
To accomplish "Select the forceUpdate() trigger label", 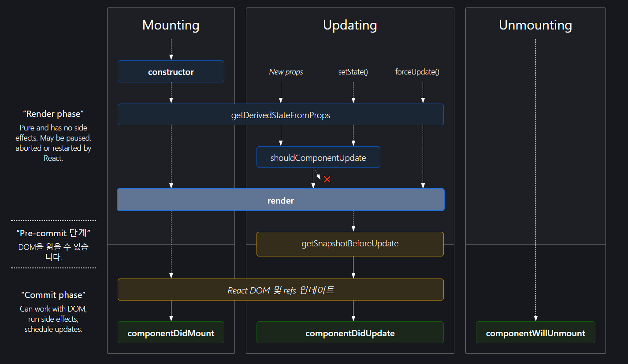I will tap(417, 72).
